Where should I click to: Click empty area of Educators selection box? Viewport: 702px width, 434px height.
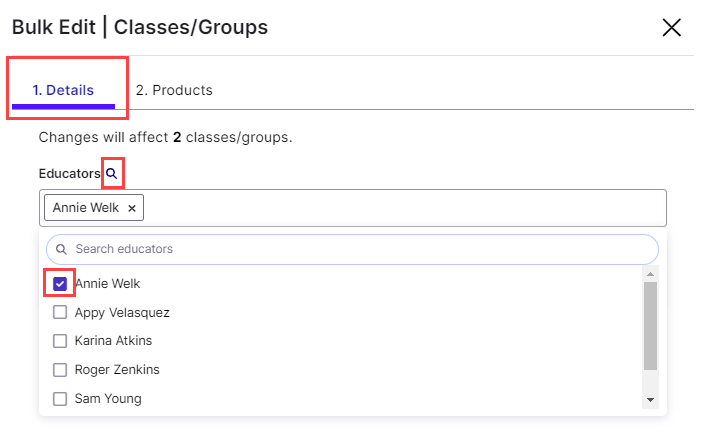click(400, 208)
